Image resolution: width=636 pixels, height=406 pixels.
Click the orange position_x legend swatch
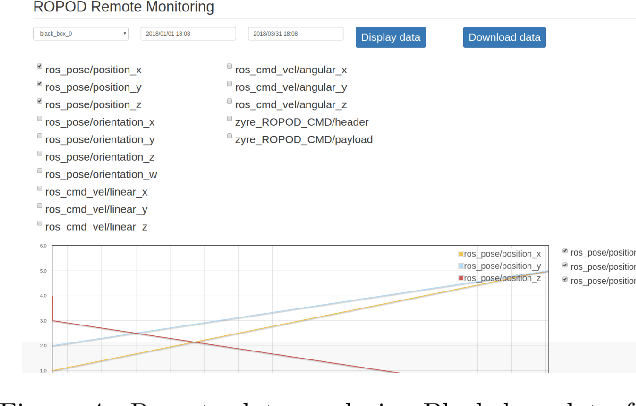coord(461,254)
